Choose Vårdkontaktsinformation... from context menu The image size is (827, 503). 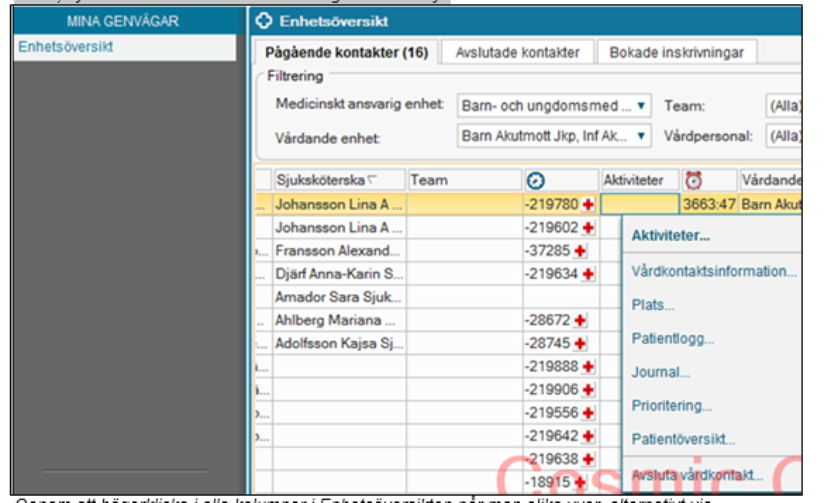coord(714,271)
